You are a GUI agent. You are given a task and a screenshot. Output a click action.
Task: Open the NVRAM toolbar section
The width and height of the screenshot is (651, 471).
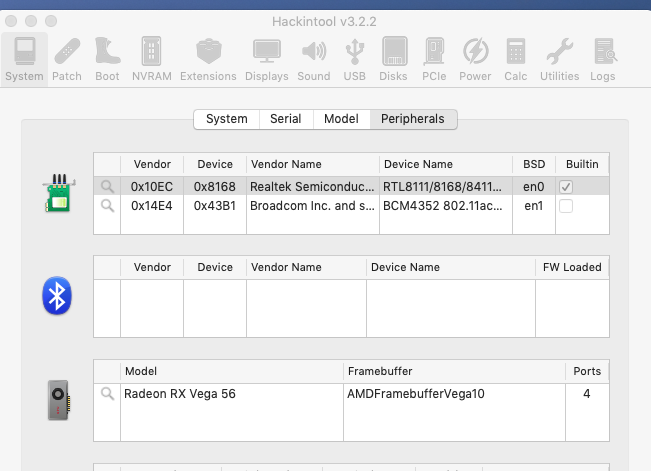152,59
